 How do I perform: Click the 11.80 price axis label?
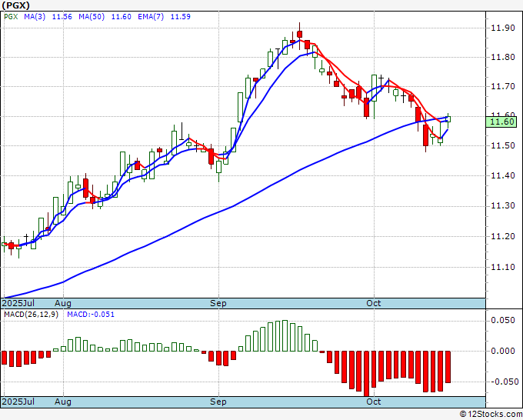[x=503, y=58]
